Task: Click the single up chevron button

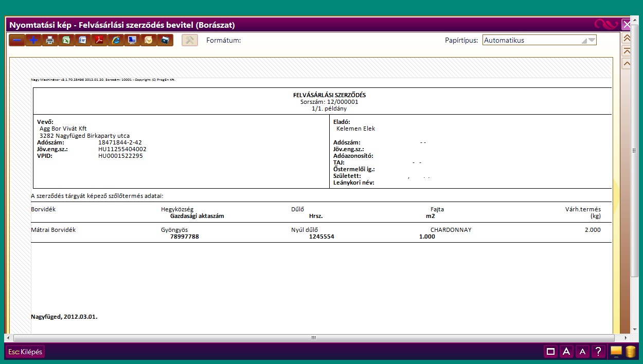Action: [x=627, y=64]
